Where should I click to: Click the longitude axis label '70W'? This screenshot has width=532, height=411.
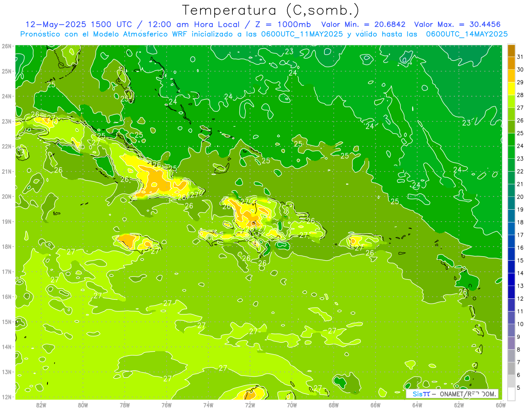click(292, 405)
